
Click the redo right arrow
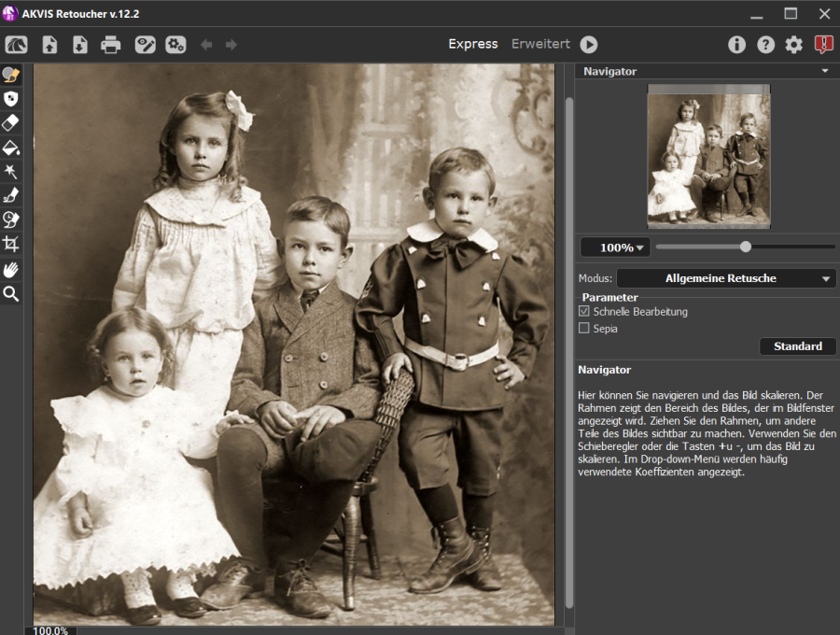(x=231, y=45)
